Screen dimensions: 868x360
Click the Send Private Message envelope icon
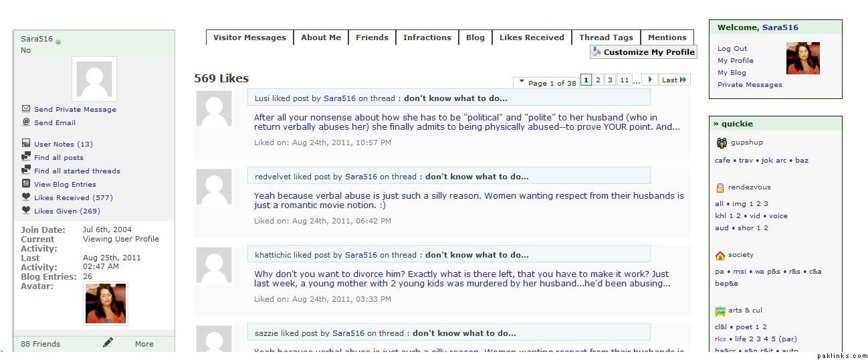pyautogui.click(x=26, y=109)
